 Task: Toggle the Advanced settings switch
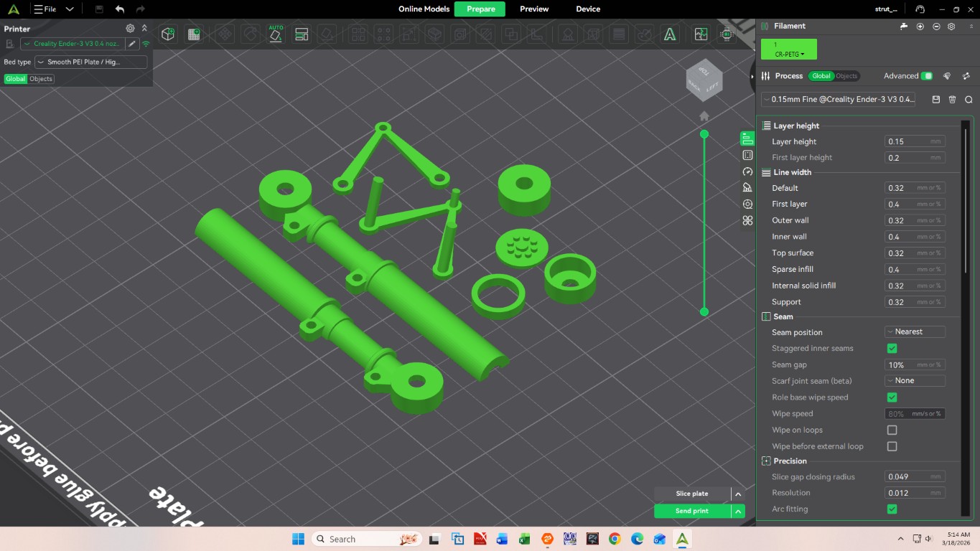[927, 76]
